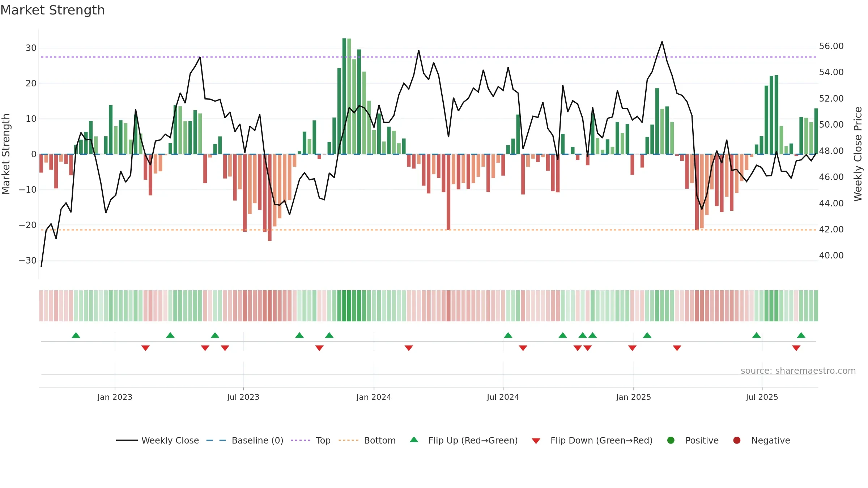Click the Market Strength vertical axis title
Viewport: 868px width, 488px height.
(x=6, y=154)
